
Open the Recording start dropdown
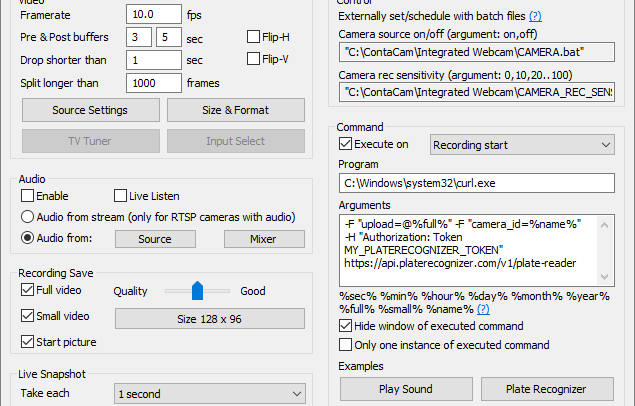click(522, 145)
